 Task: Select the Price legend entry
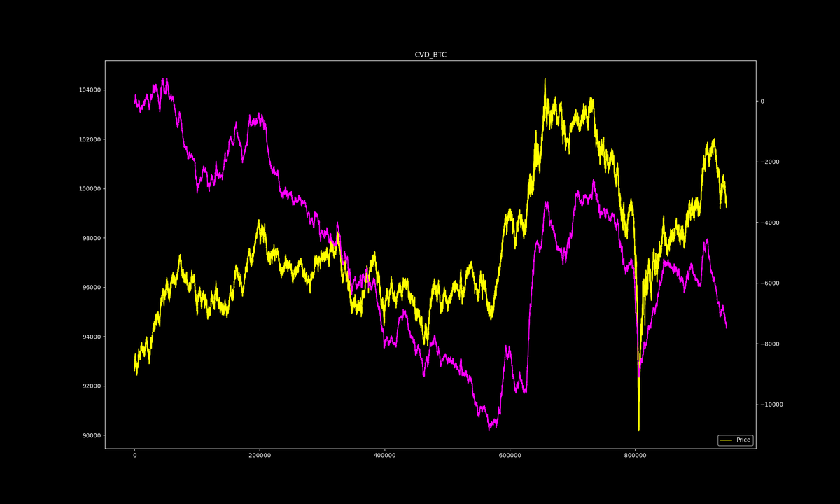click(735, 440)
